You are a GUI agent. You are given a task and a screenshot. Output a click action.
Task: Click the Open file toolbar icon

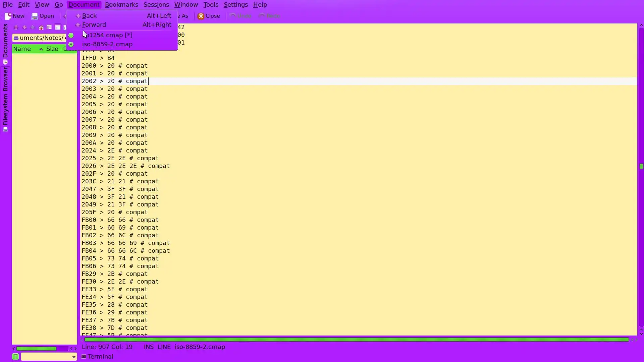(35, 16)
